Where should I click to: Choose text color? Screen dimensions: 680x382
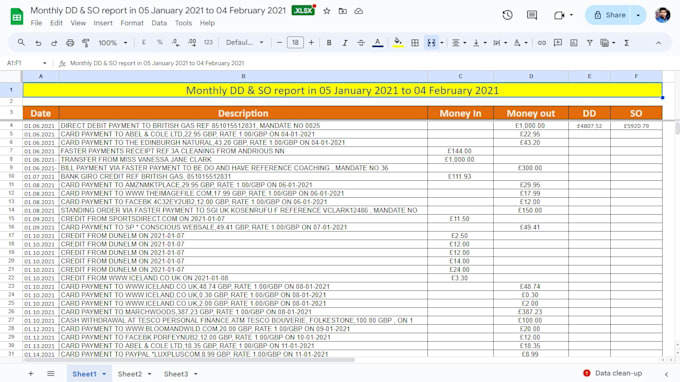click(x=378, y=43)
